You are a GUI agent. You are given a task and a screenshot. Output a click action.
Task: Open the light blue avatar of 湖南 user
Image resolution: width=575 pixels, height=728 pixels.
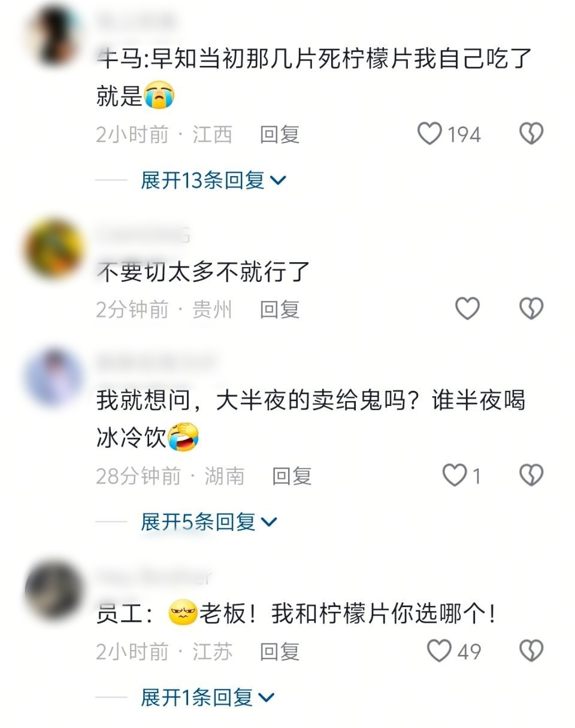55,378
